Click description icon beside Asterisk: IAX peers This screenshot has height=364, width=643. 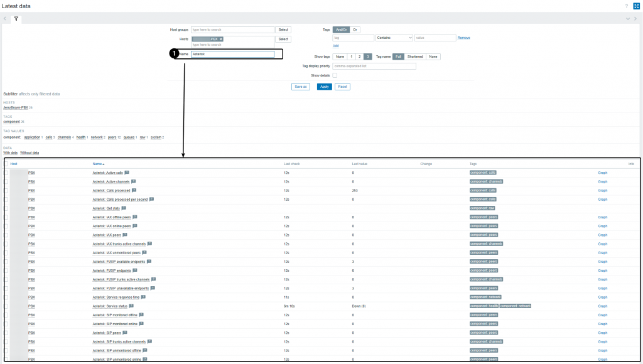(126, 235)
